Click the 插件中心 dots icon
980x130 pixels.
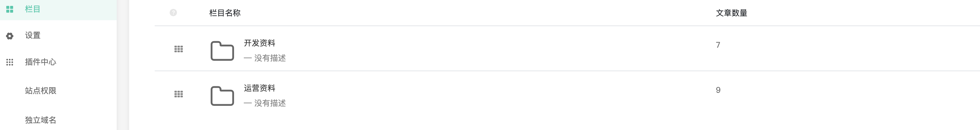(10, 62)
